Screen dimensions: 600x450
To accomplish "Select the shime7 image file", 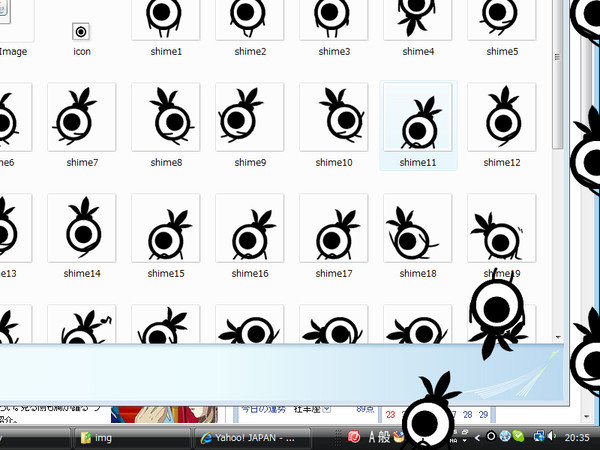I will point(82,117).
